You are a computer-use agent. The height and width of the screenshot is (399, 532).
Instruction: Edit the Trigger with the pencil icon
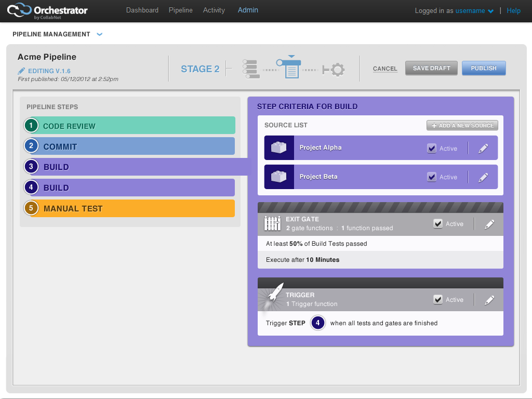[489, 300]
